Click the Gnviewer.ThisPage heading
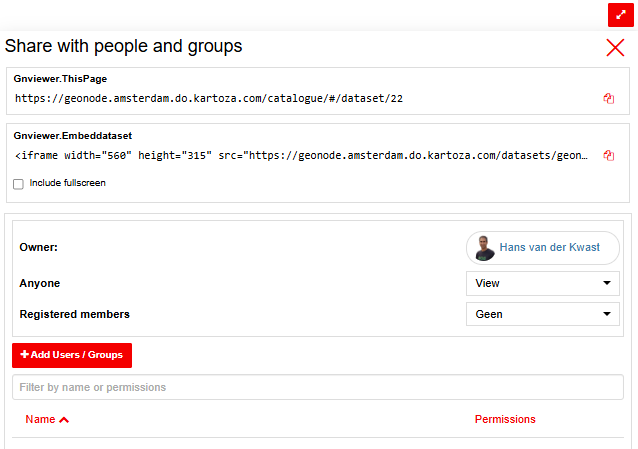 click(x=60, y=79)
